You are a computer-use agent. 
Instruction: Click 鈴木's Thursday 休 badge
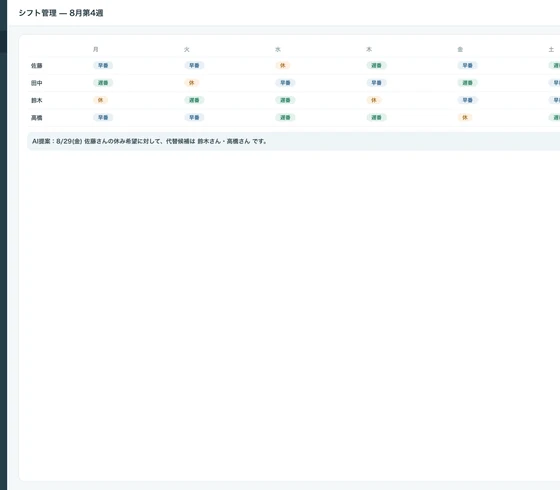(x=374, y=100)
